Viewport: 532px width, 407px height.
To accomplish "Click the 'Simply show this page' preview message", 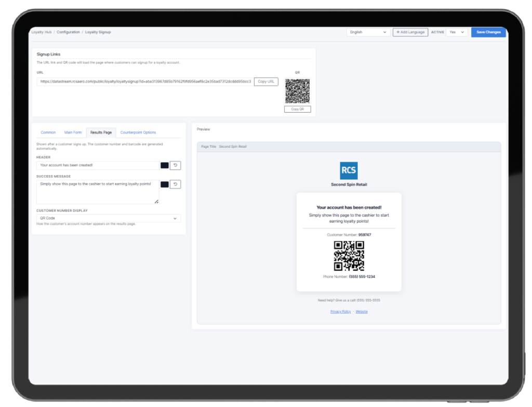I will tap(349, 218).
